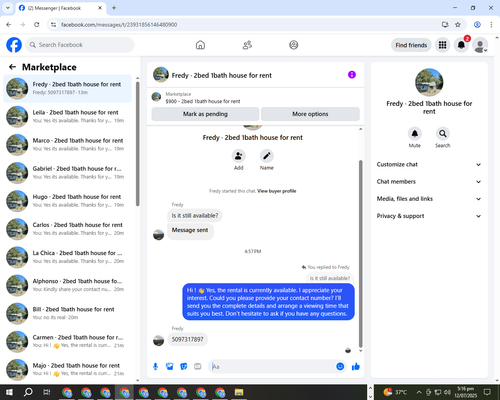The width and height of the screenshot is (500, 400).
Task: Open View buyer profile link
Action: click(x=277, y=191)
